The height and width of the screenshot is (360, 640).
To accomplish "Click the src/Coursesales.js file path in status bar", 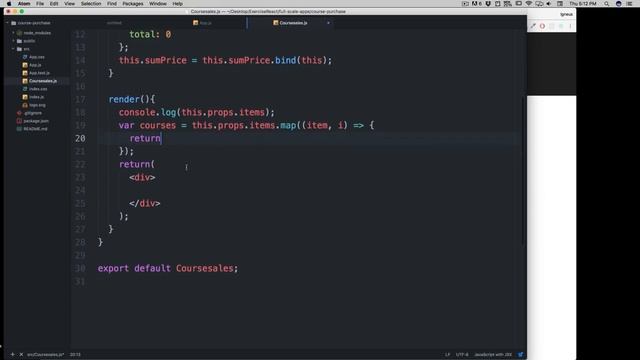I will (x=45, y=354).
